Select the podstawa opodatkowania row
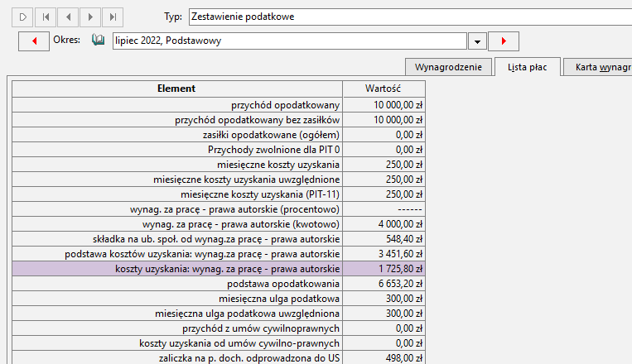 point(219,284)
